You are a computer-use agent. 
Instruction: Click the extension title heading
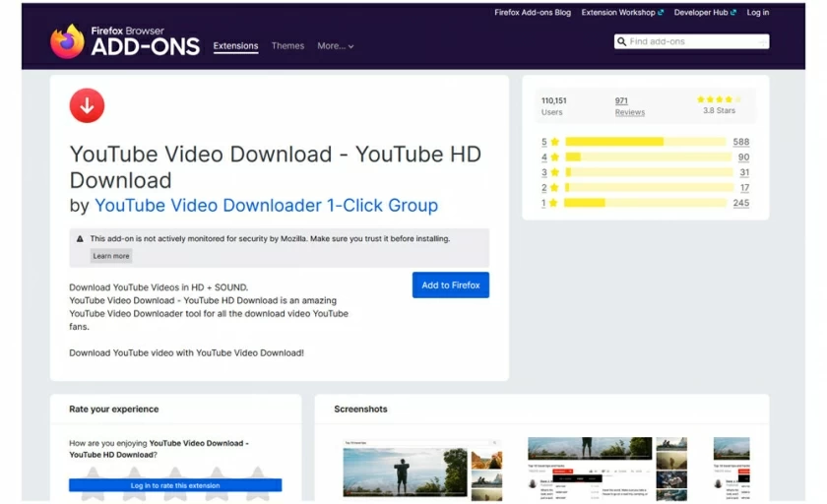(276, 167)
